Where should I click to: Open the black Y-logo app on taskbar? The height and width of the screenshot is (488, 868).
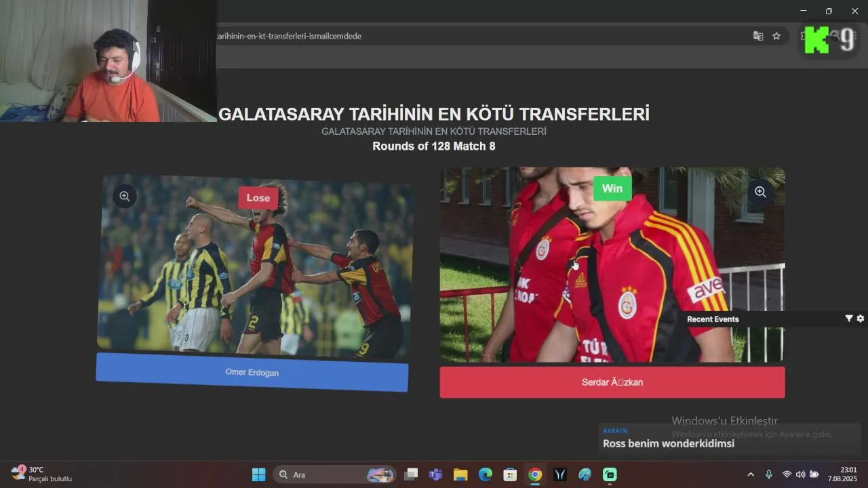pyautogui.click(x=560, y=474)
